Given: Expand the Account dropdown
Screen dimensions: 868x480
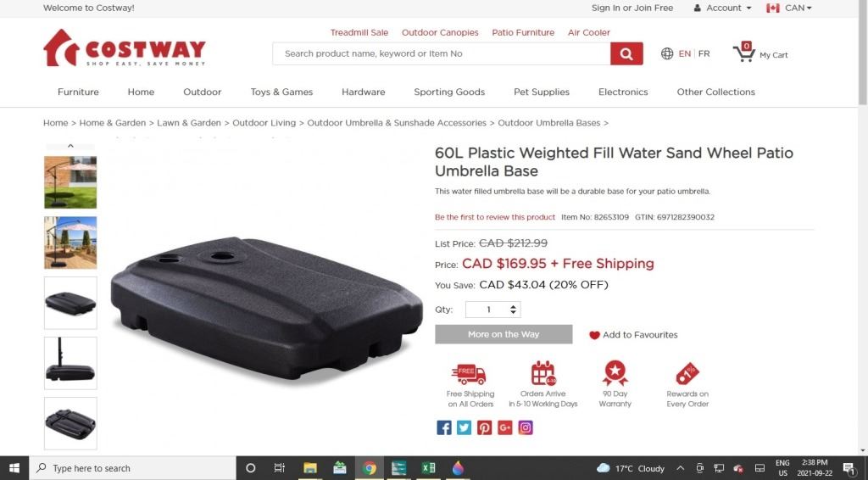Looking at the screenshot, I should click(723, 8).
